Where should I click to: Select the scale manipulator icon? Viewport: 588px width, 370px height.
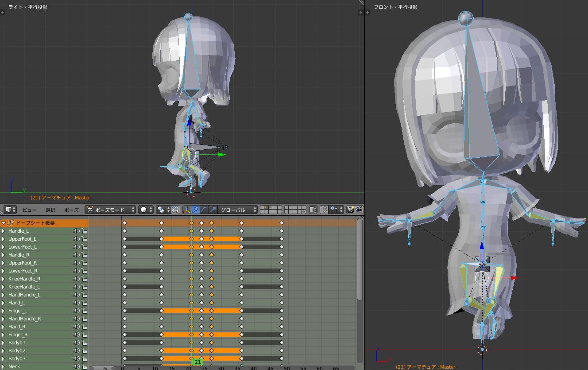click(x=213, y=210)
